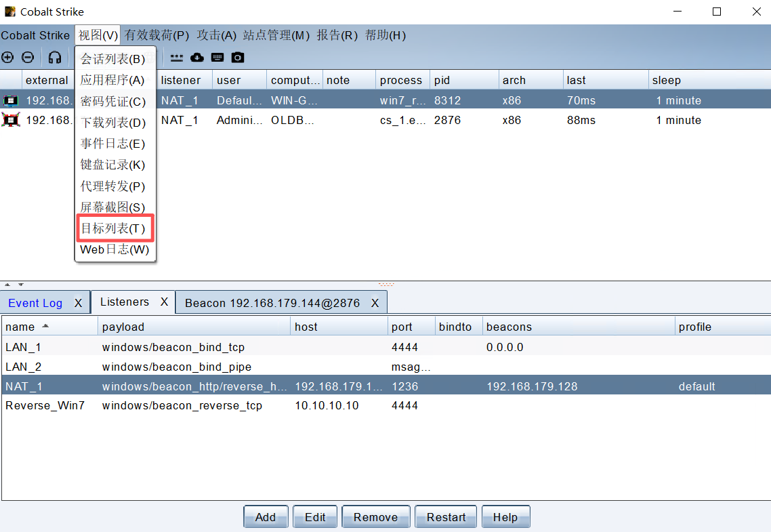Image resolution: width=771 pixels, height=532 pixels.
Task: Choose 会话列表(B) from the view menu
Action: point(115,59)
